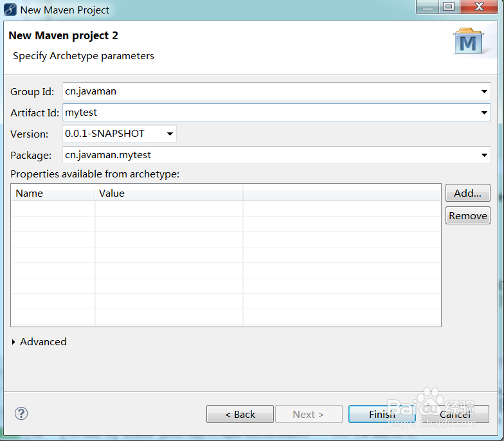
Task: Open the Version dropdown arrow
Action: pos(170,134)
